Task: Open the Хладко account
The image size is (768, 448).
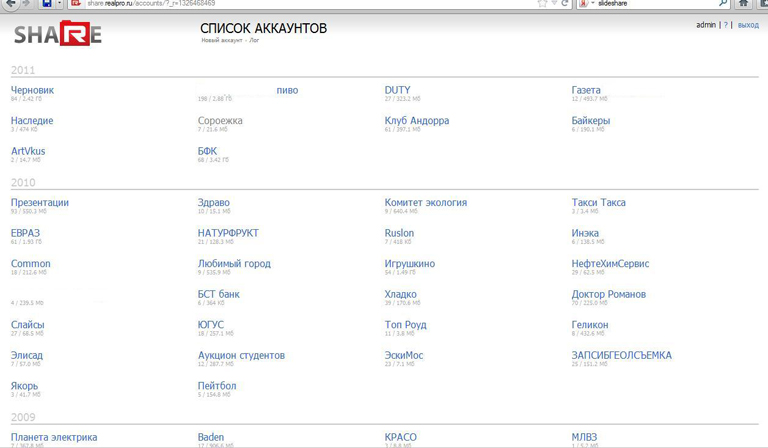Action: 401,294
